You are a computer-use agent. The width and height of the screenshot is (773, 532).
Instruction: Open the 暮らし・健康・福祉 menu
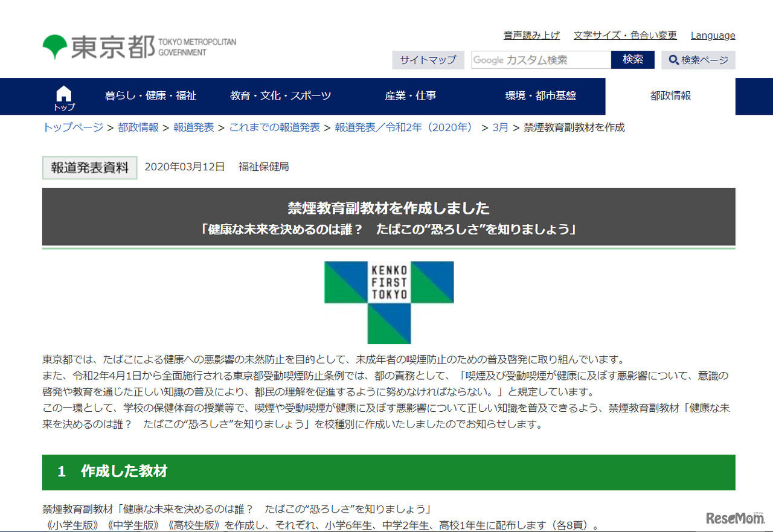[152, 96]
